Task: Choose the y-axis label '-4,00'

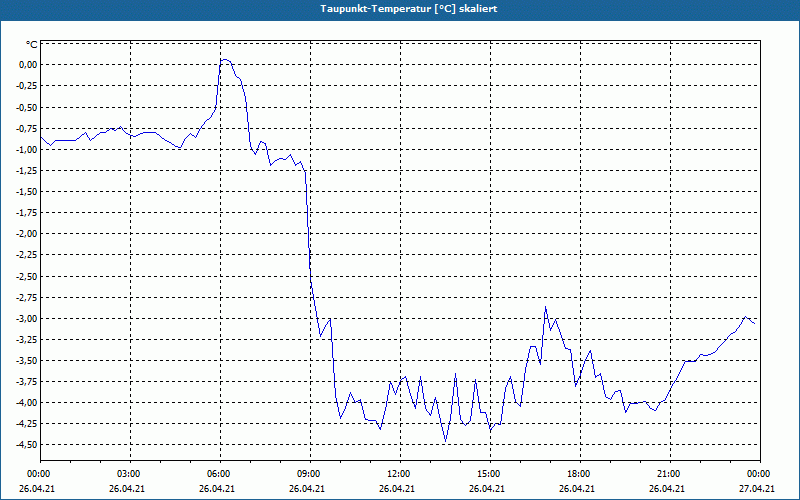Action: point(27,403)
